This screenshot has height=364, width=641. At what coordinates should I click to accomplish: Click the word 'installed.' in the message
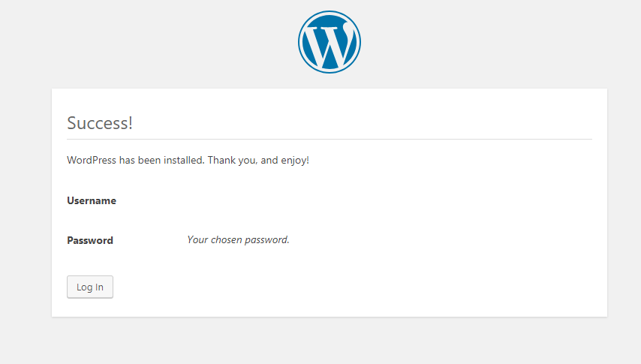coord(184,160)
